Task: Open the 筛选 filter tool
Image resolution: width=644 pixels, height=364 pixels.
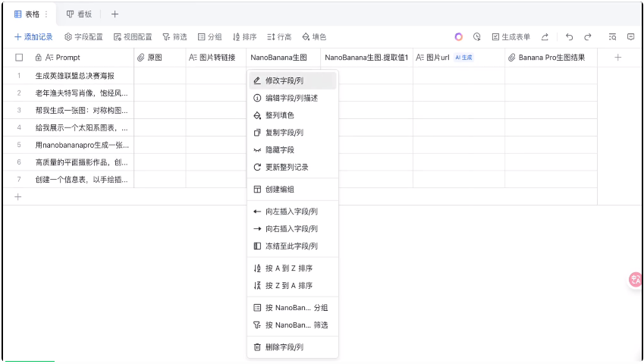Action: click(174, 37)
